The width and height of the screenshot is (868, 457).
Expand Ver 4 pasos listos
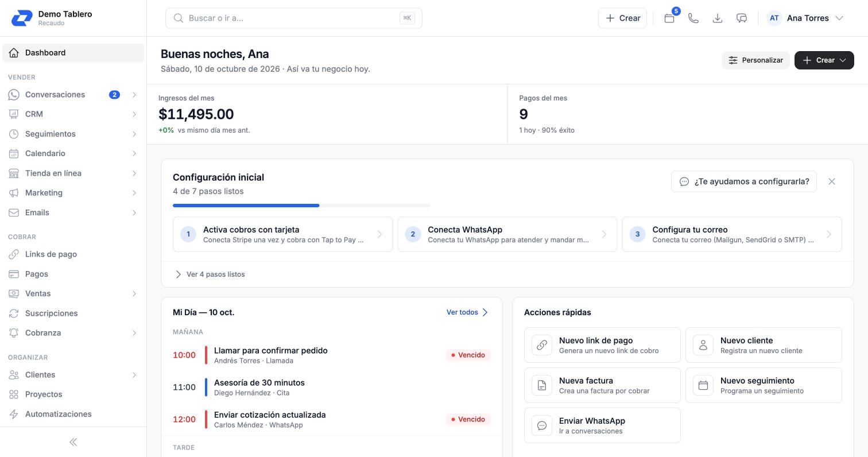tap(210, 274)
